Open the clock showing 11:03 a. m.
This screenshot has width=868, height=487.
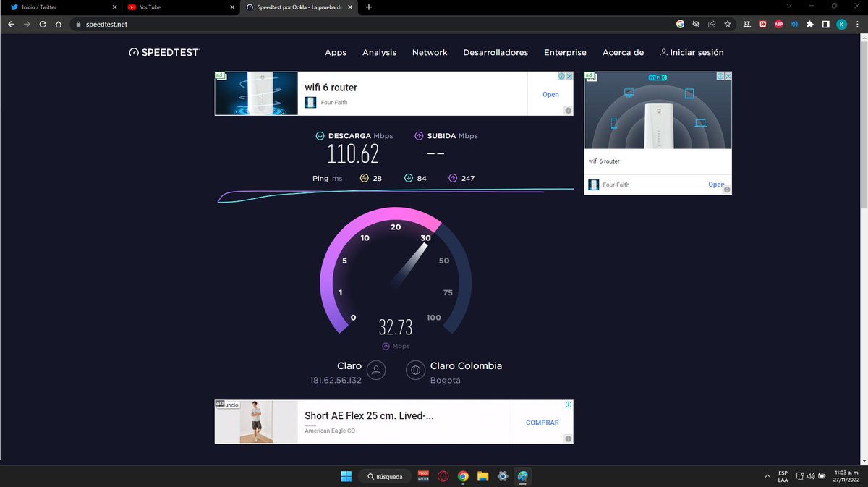845,476
